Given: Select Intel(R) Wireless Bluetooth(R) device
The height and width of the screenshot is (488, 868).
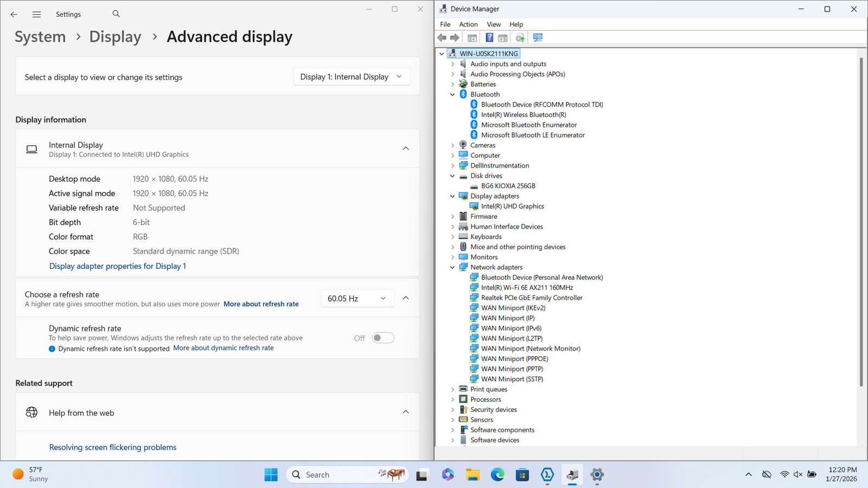Looking at the screenshot, I should (x=524, y=114).
